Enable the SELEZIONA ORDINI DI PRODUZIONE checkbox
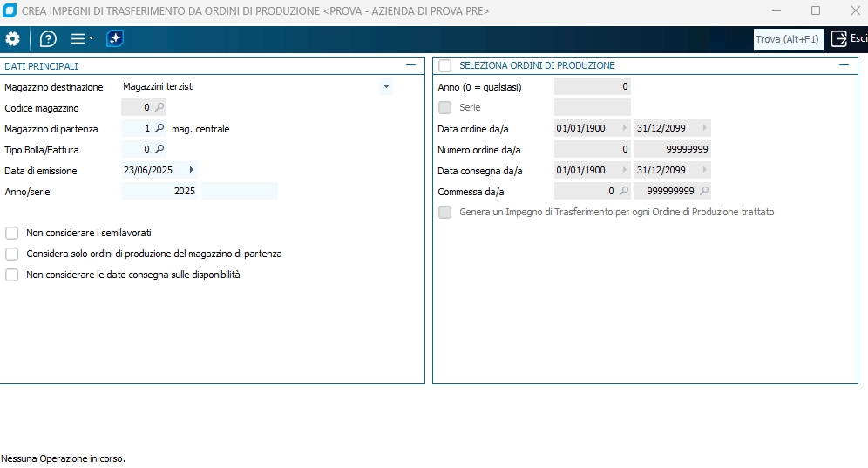 coord(445,66)
